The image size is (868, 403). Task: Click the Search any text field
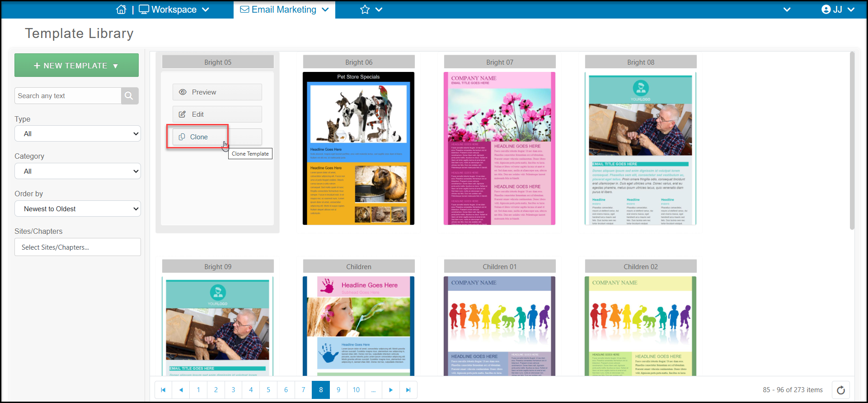click(68, 96)
